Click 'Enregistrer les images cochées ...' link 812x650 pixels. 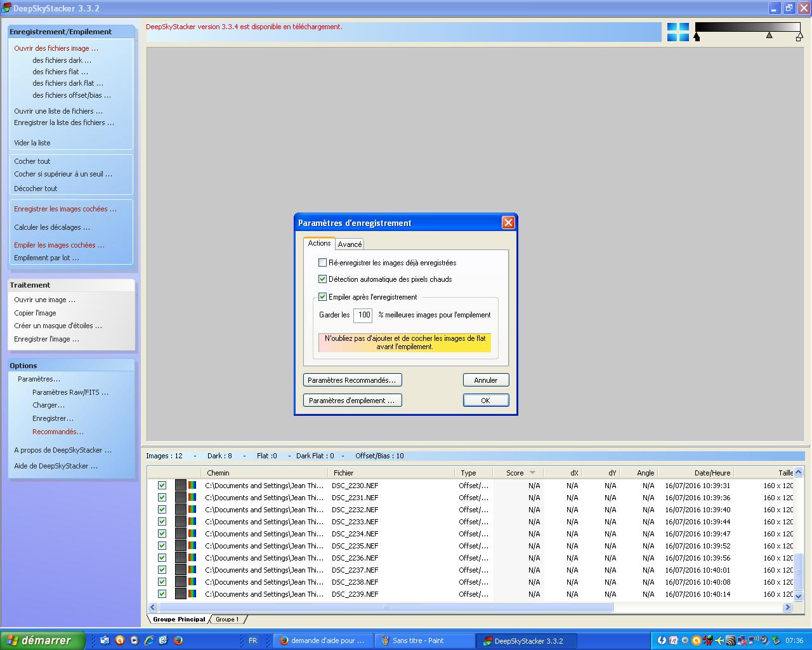coord(65,209)
